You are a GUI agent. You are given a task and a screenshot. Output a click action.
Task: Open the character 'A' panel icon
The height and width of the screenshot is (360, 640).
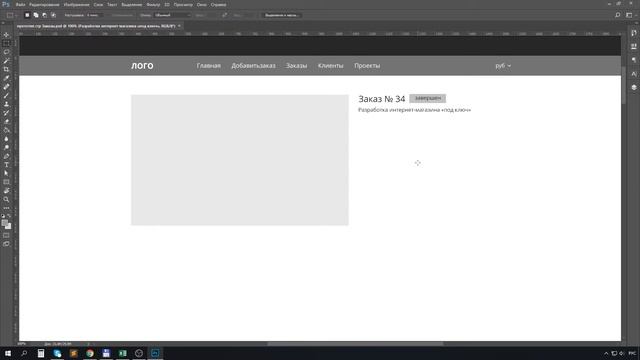(634, 74)
